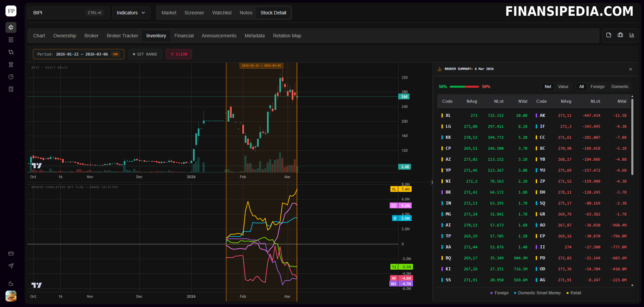Click the paper plane send icon
The height and width of the screenshot is (307, 644).
[11, 266]
